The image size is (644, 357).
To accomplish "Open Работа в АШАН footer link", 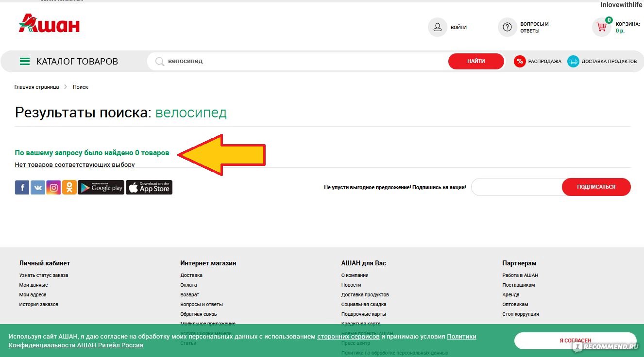I will pyautogui.click(x=520, y=275).
